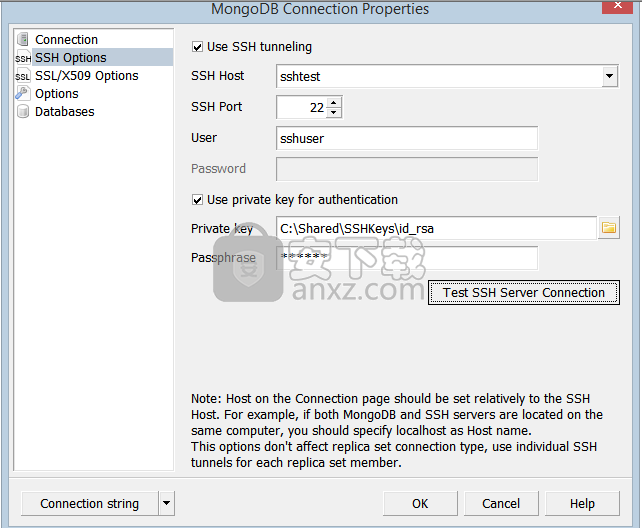Open the SSH Host dropdown list

point(609,76)
